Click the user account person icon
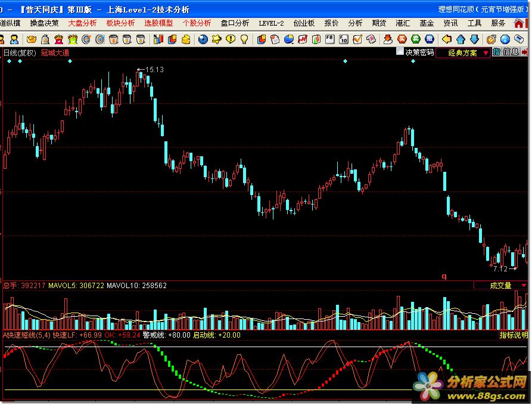 click(x=14, y=39)
